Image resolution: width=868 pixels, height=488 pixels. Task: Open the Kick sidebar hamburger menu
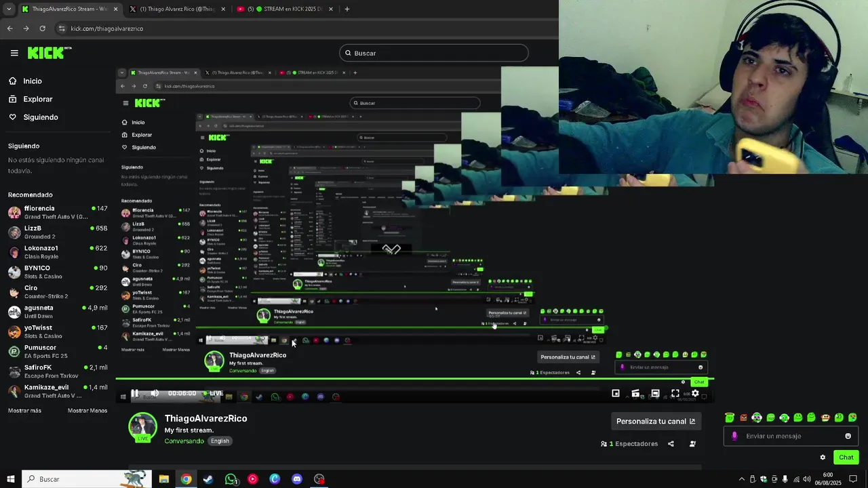(14, 53)
